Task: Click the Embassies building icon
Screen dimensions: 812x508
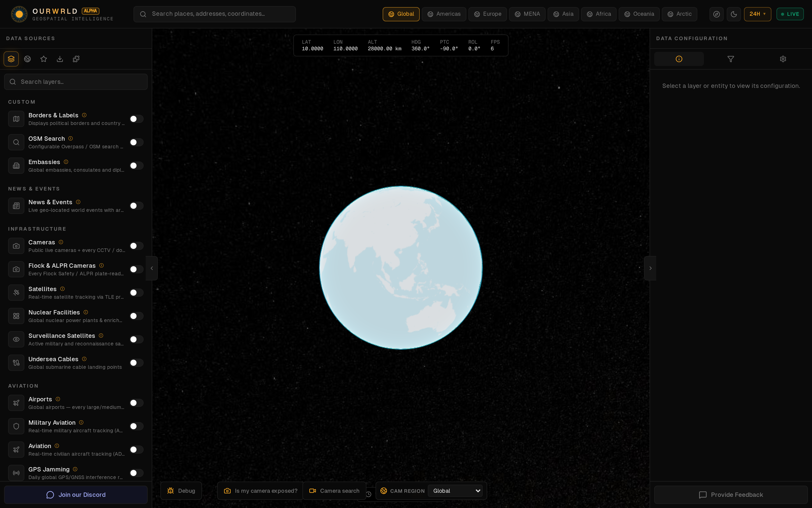Action: click(16, 166)
